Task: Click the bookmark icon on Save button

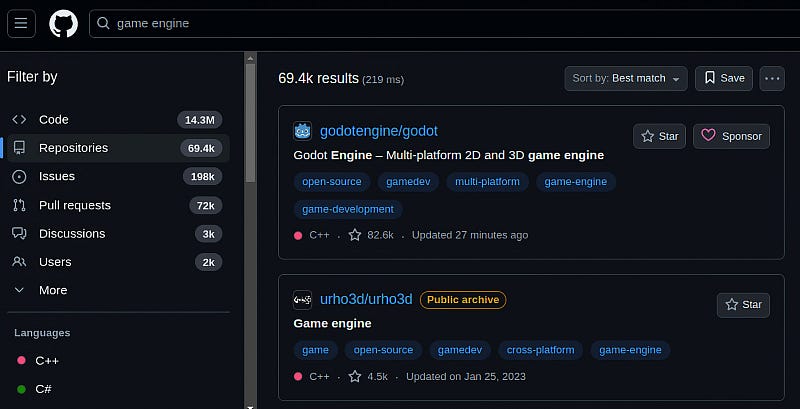Action: (710, 78)
